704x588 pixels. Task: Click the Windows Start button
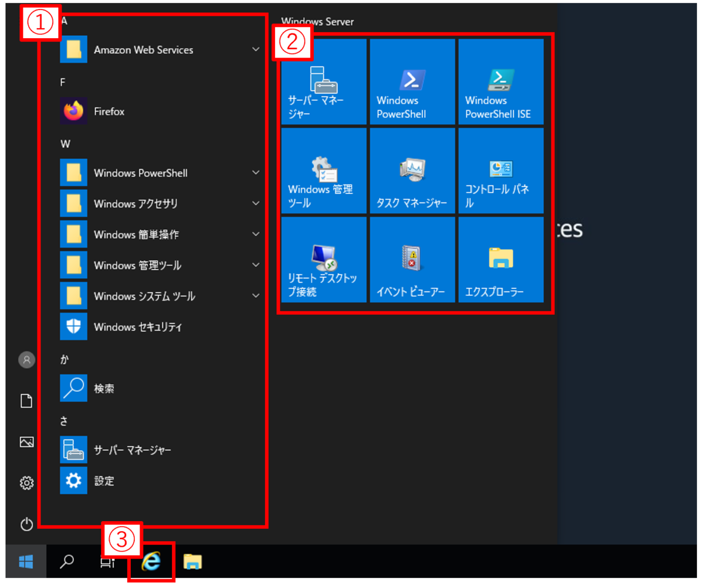(x=26, y=562)
